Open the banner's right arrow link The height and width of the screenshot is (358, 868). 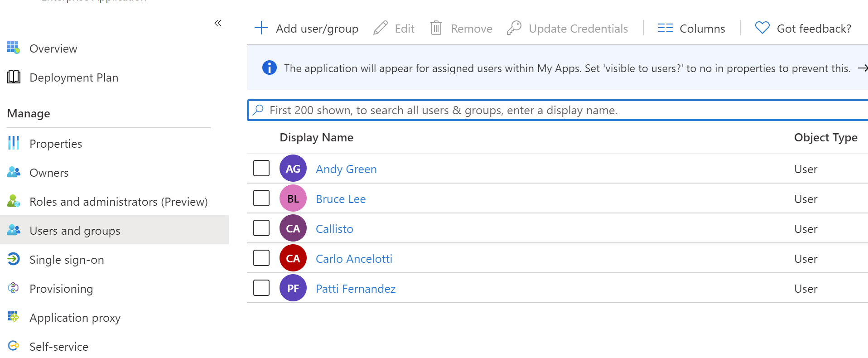(x=863, y=68)
